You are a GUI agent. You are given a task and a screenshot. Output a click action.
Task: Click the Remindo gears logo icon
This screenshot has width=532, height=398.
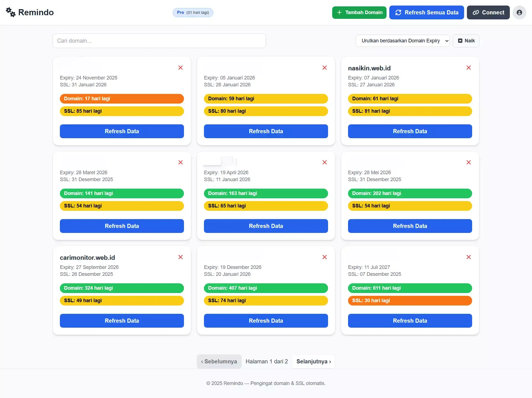[x=11, y=12]
